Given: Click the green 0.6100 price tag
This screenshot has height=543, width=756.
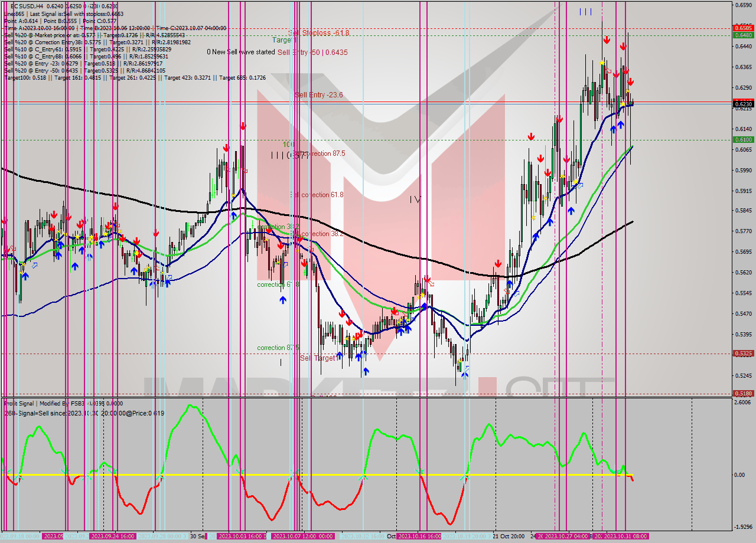Looking at the screenshot, I should pos(742,140).
